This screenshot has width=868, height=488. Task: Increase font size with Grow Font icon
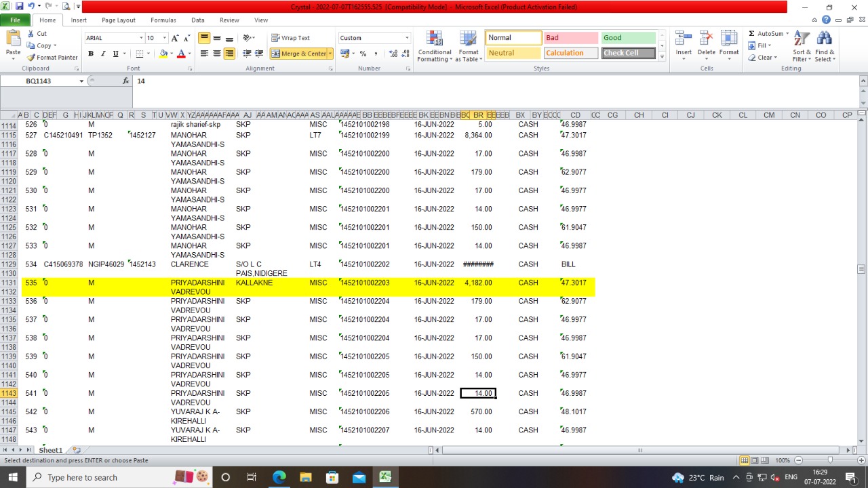pos(175,38)
